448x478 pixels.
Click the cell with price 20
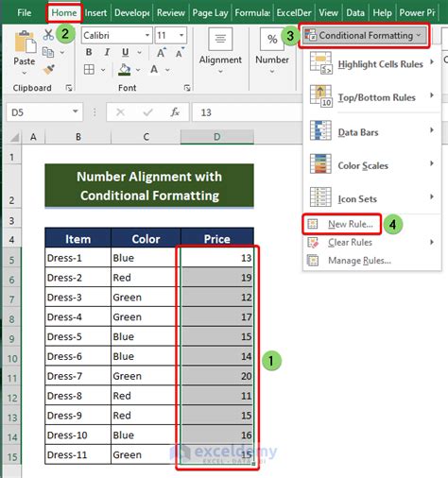pos(217,376)
